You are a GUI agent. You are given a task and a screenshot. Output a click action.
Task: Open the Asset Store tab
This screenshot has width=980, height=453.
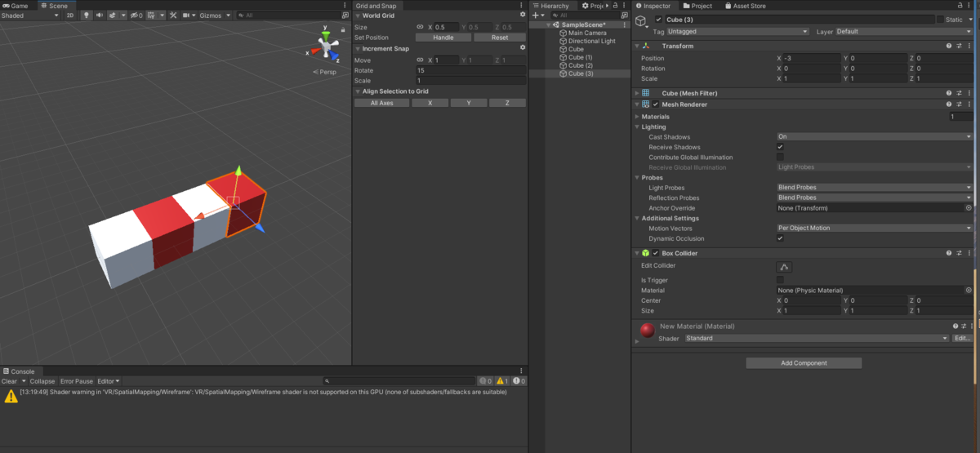coord(745,6)
